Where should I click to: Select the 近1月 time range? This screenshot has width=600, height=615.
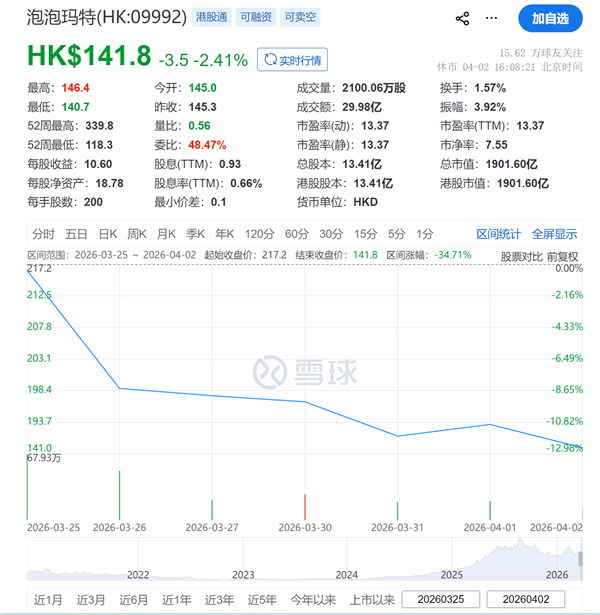point(48,600)
